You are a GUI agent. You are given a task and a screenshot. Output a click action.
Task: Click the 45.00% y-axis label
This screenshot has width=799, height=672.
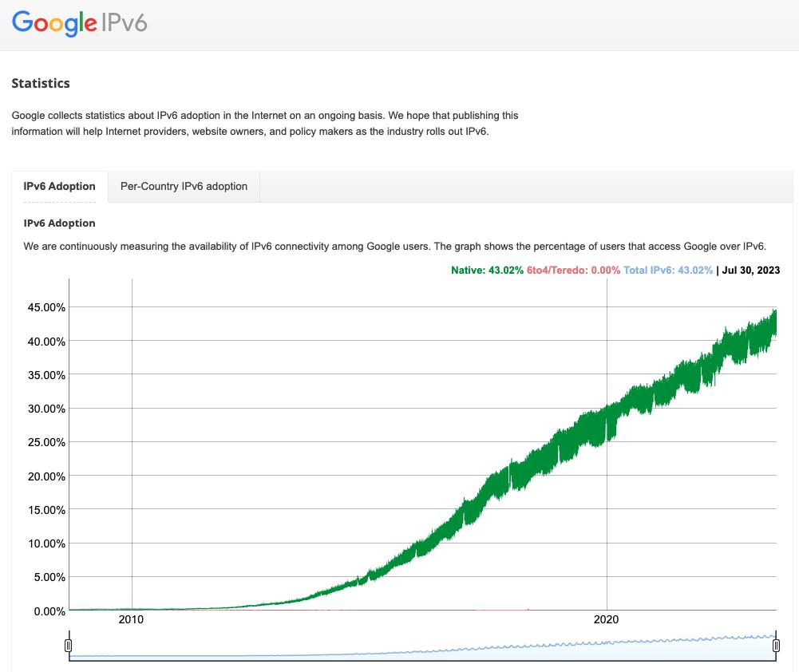coord(46,307)
